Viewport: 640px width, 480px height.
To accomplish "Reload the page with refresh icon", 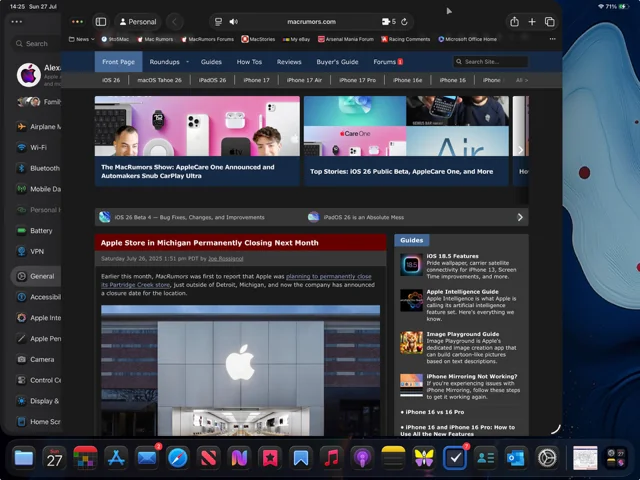I will click(404, 22).
